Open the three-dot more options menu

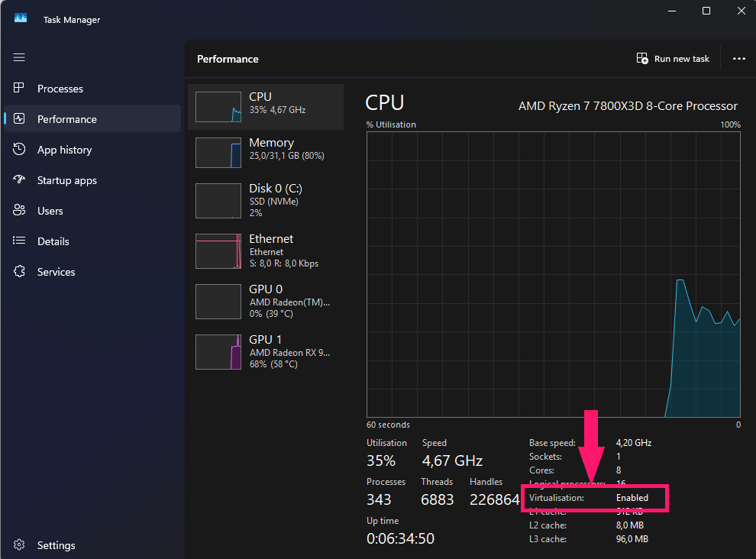click(738, 58)
